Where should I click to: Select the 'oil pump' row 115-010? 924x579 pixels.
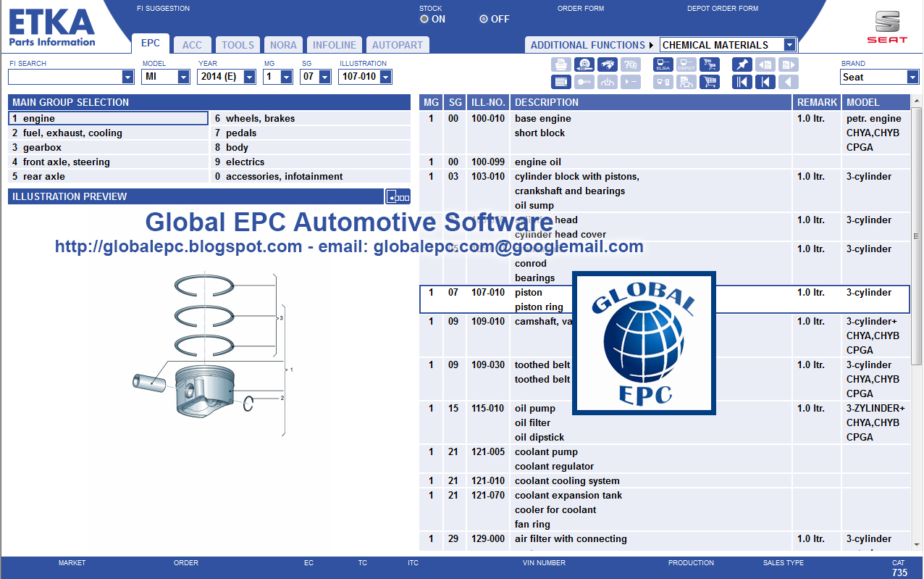pos(665,422)
